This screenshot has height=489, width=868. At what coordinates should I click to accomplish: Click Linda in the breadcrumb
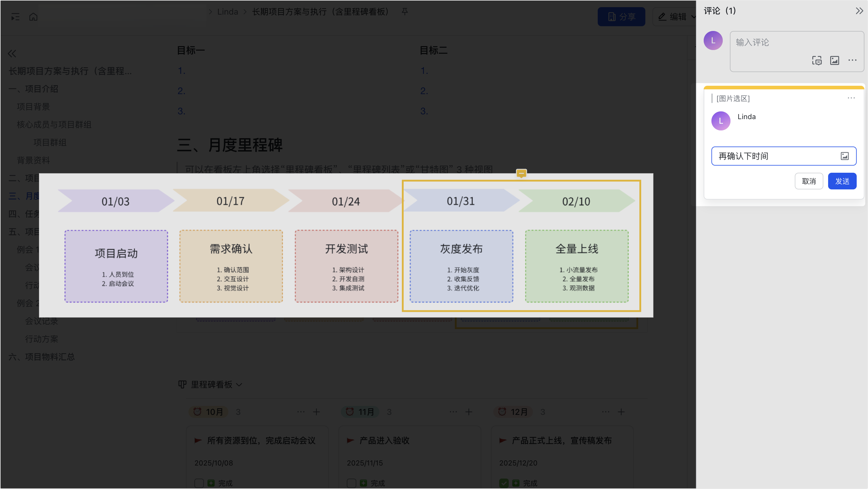(227, 12)
